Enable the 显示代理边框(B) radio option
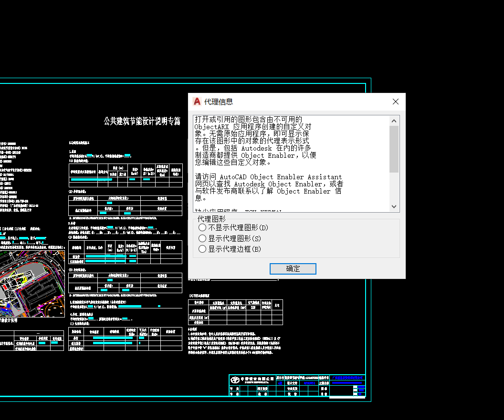The image size is (504, 420). [x=202, y=249]
